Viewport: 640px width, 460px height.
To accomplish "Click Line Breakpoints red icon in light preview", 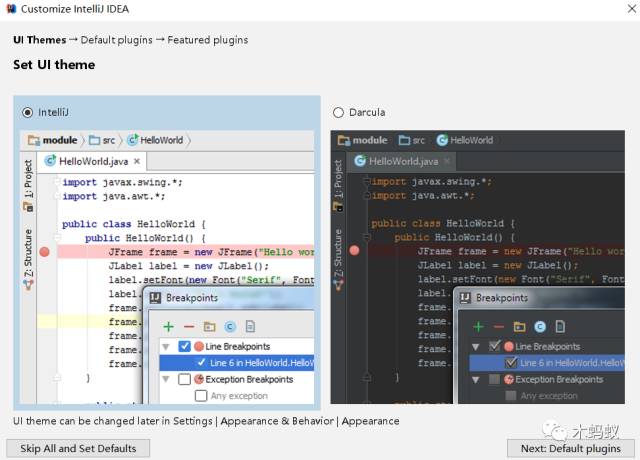I will (x=199, y=347).
